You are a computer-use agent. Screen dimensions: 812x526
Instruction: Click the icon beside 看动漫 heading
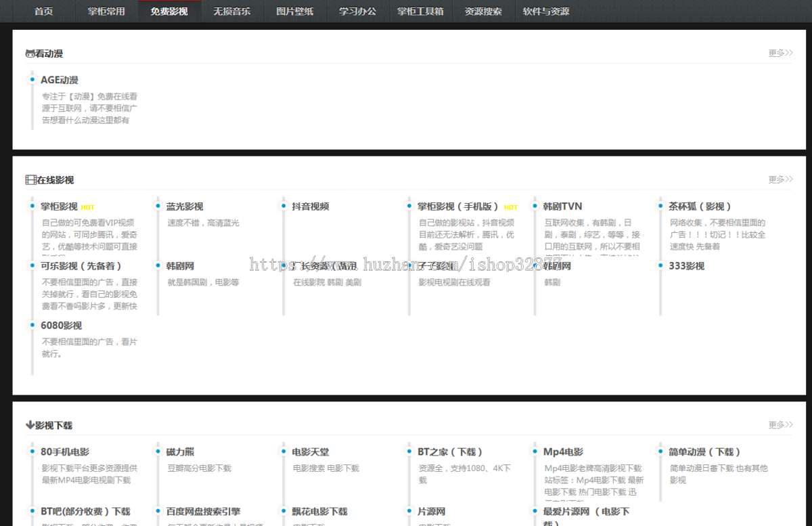point(30,53)
